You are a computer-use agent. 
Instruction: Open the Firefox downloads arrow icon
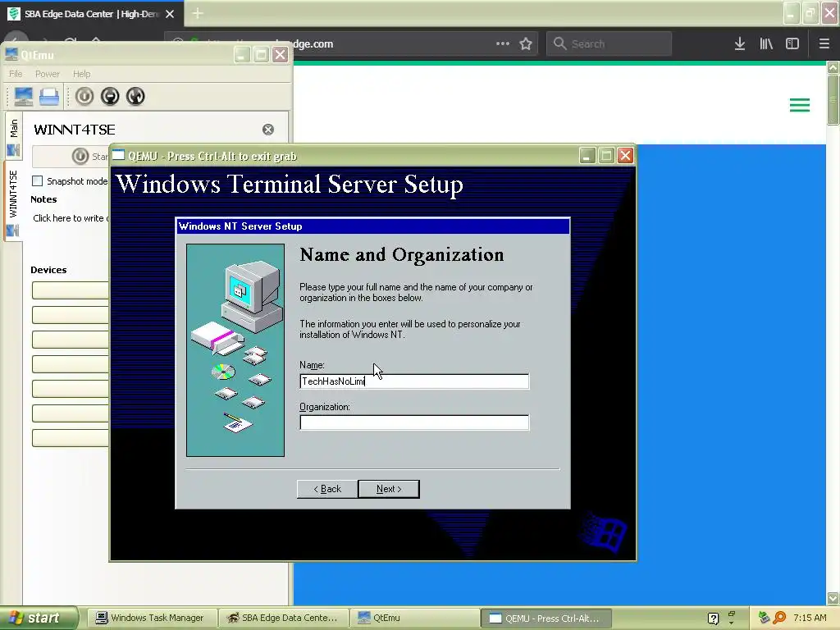pyautogui.click(x=740, y=44)
